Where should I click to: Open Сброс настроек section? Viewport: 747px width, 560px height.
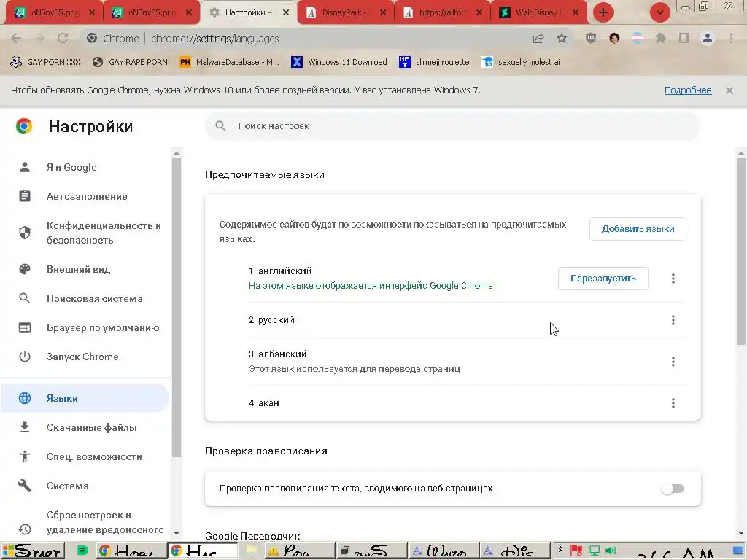[x=85, y=522]
